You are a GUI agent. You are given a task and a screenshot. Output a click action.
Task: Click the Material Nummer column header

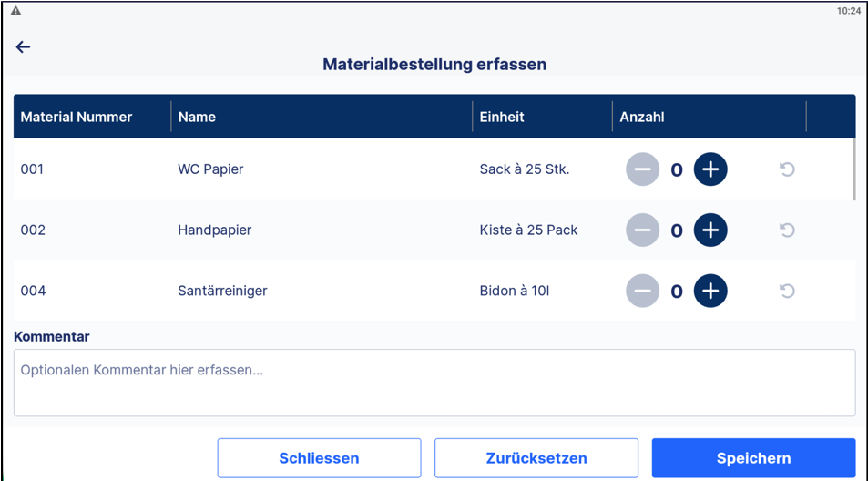click(x=77, y=117)
